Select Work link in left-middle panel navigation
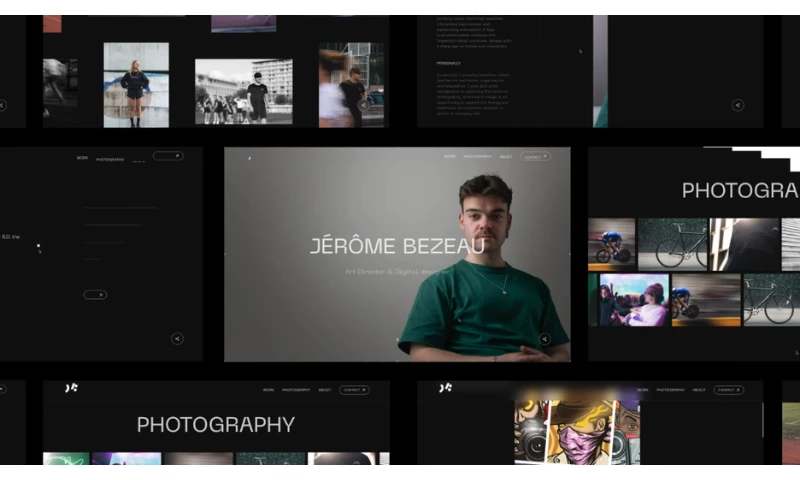The height and width of the screenshot is (480, 800). tap(82, 158)
